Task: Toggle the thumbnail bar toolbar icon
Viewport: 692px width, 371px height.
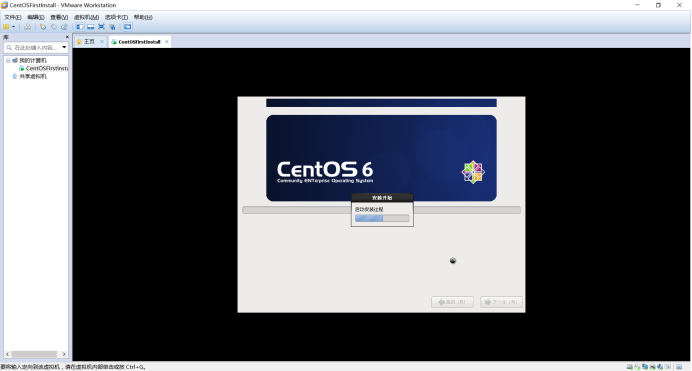Action: pos(90,27)
